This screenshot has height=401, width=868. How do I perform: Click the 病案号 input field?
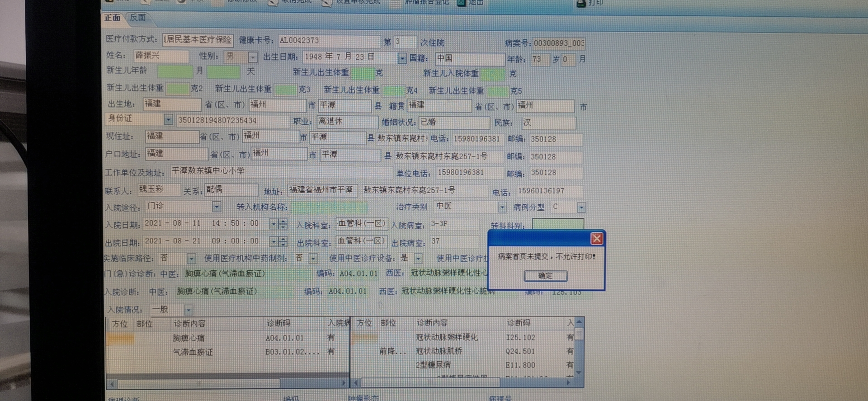click(x=559, y=43)
